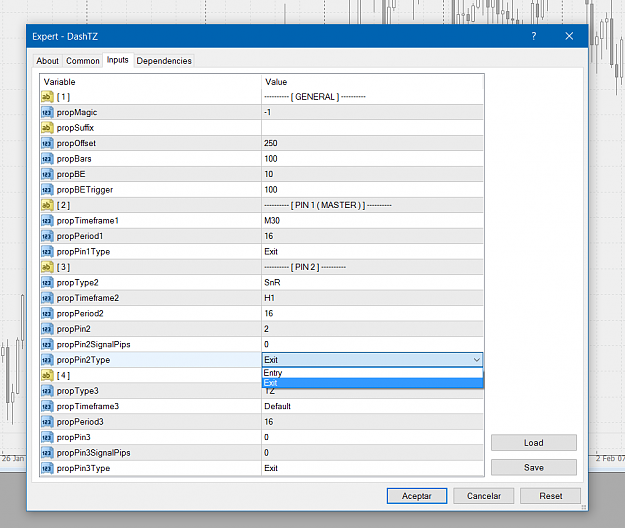Screen dimensions: 625x528
Task: Select the propPin3Type value Exit
Action: [x=372, y=468]
